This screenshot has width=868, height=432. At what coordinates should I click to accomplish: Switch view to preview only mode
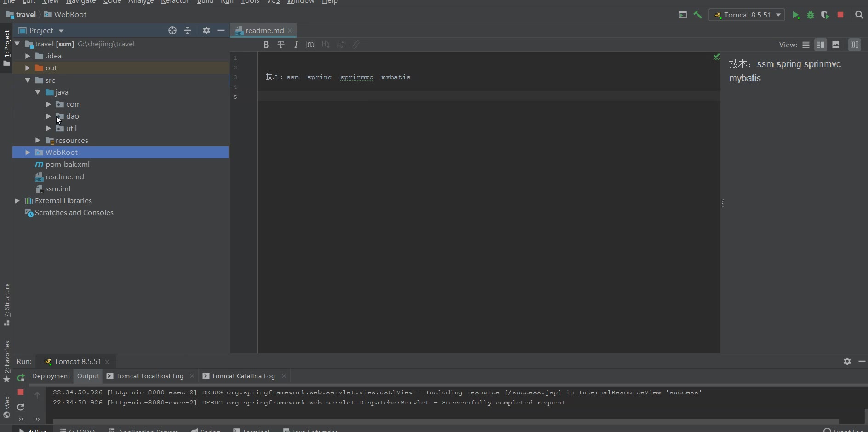pos(836,45)
